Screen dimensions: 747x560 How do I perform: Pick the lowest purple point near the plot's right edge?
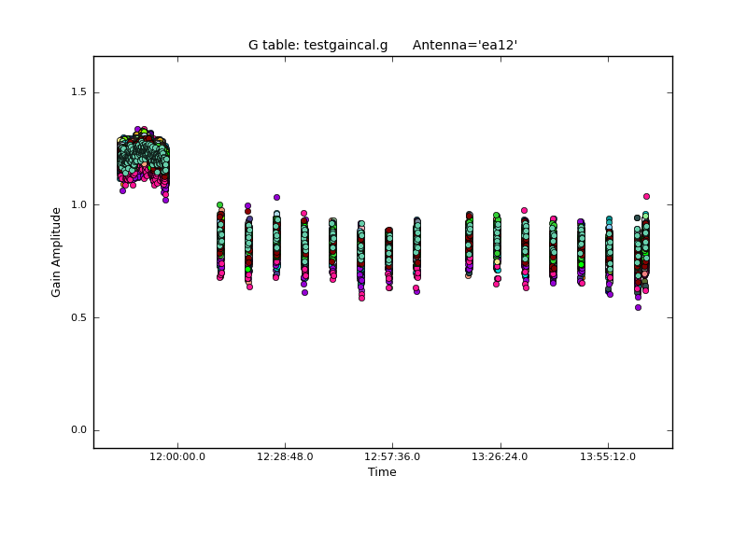tap(638, 307)
